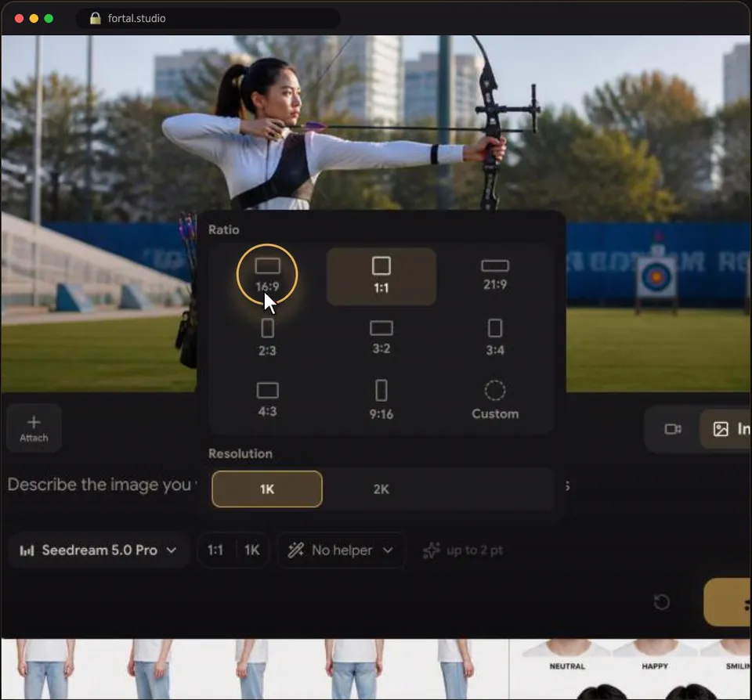The width and height of the screenshot is (752, 700).
Task: Click the 'Ratio' section heading
Action: (x=223, y=229)
